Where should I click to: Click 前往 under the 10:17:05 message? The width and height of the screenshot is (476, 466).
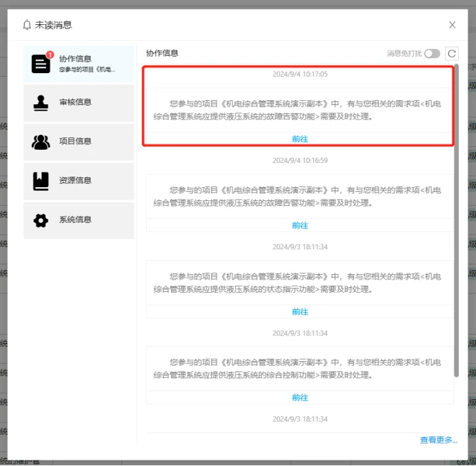pyautogui.click(x=300, y=139)
